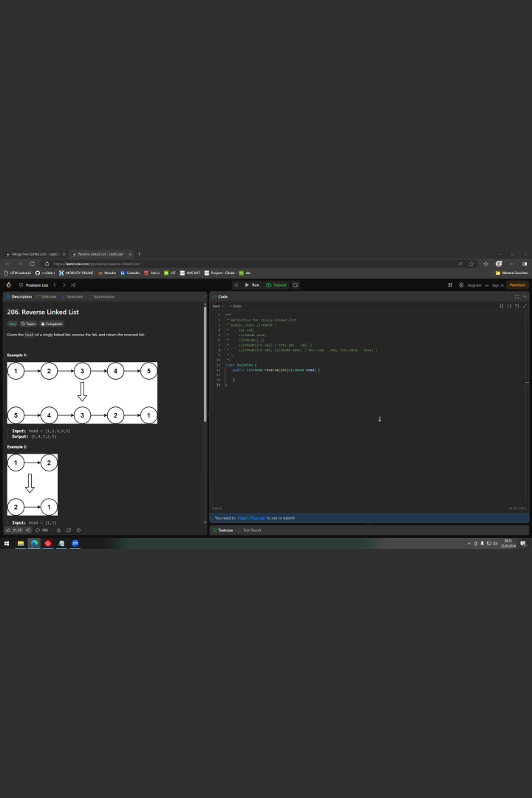Image resolution: width=532 pixels, height=798 pixels.
Task: Open the browser three-dots menu
Action: click(511, 264)
